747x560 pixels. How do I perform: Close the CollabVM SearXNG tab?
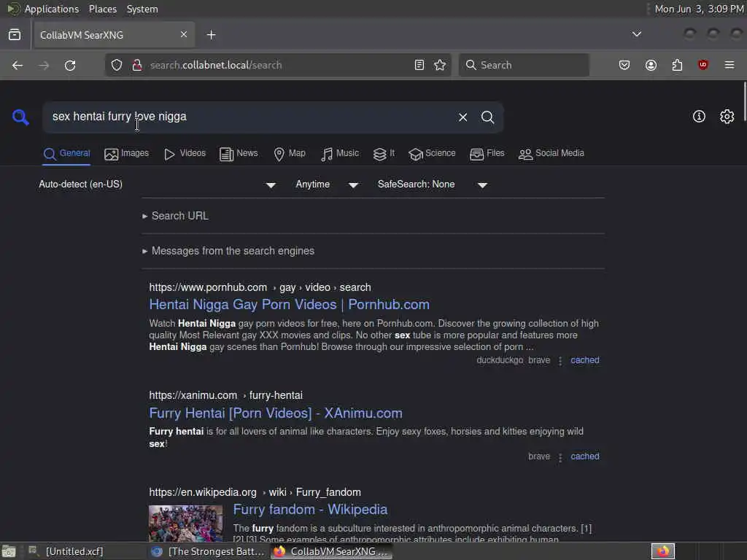[184, 34]
